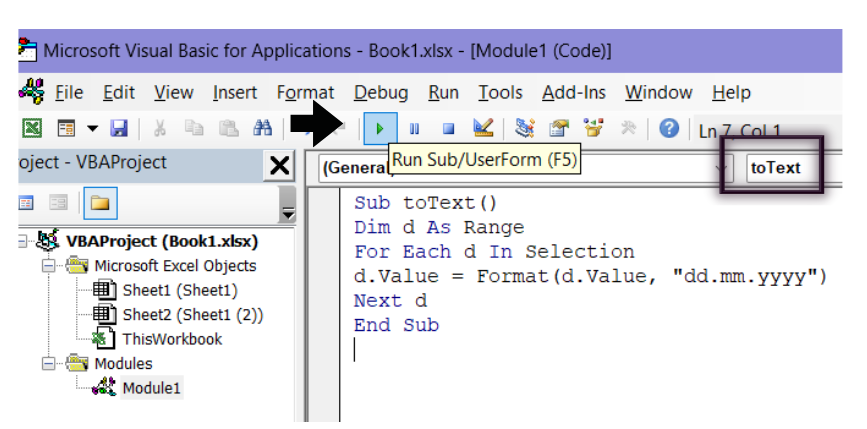Collapse the Microsoft Excel Objects folder
This screenshot has height=429, width=867.
(49, 266)
